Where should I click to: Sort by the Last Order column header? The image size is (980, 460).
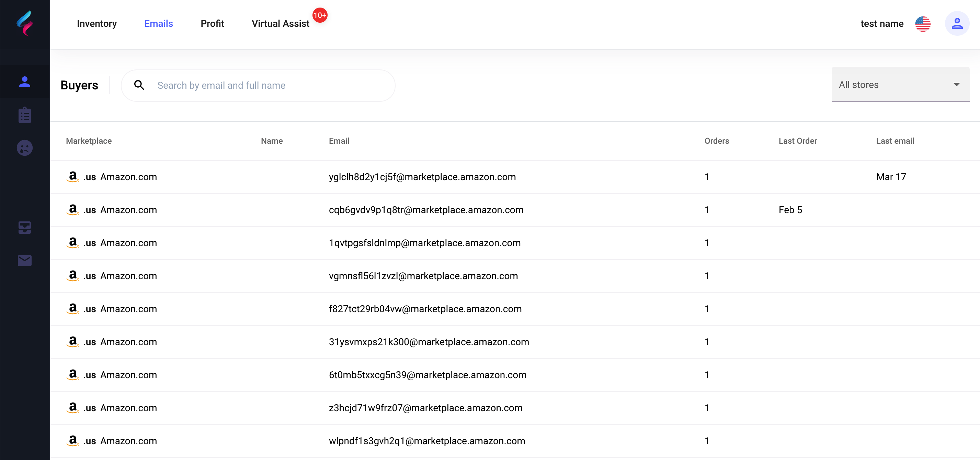797,141
